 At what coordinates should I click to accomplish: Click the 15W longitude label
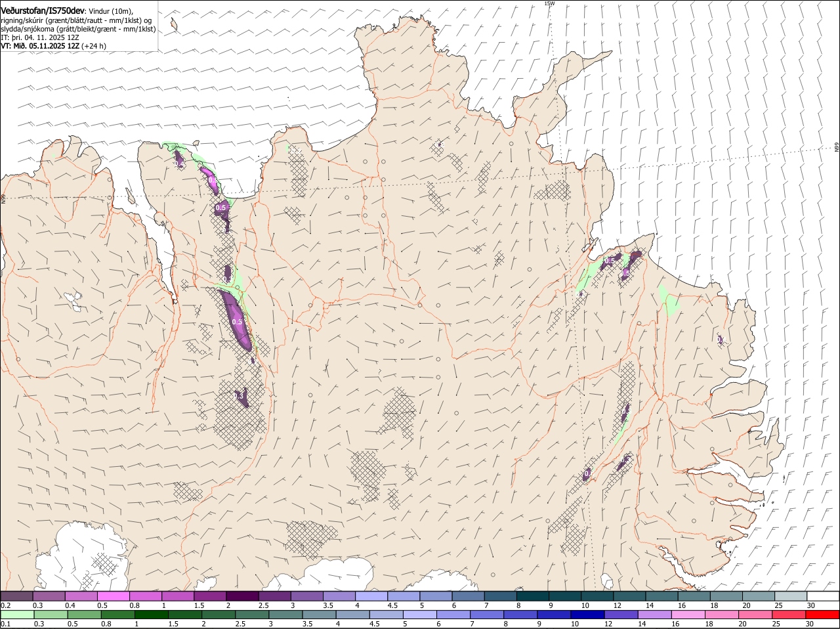pyautogui.click(x=549, y=4)
